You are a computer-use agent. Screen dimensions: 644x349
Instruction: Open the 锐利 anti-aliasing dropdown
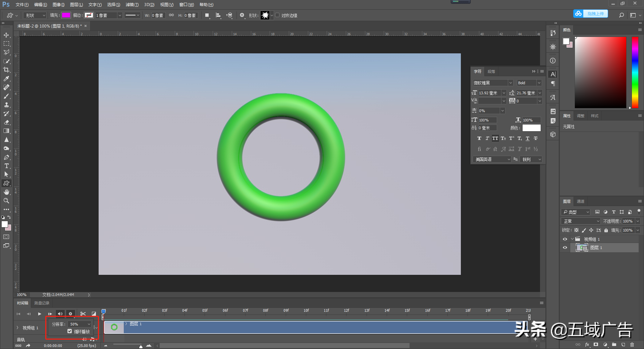point(531,159)
